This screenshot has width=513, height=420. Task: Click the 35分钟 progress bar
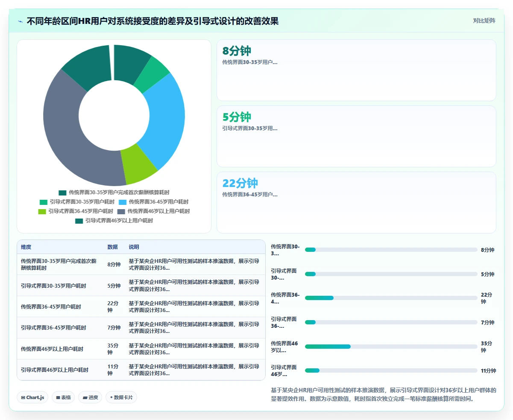point(391,347)
